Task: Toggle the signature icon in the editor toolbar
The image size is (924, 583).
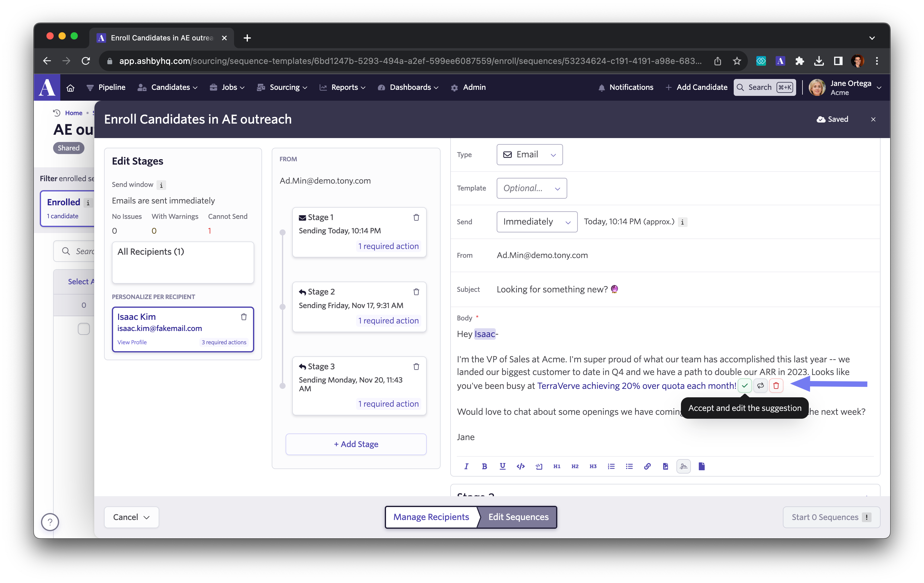Action: (x=683, y=466)
